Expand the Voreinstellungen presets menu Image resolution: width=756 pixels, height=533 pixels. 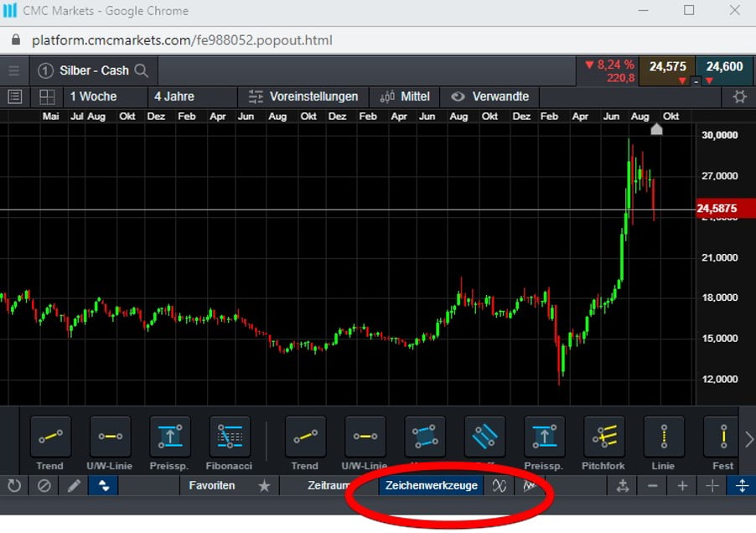304,96
